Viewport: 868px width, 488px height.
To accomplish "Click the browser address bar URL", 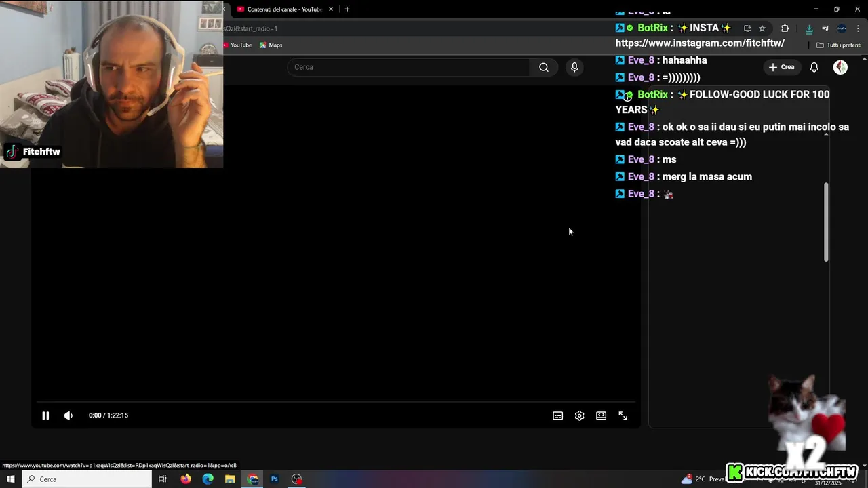I will pos(251,28).
